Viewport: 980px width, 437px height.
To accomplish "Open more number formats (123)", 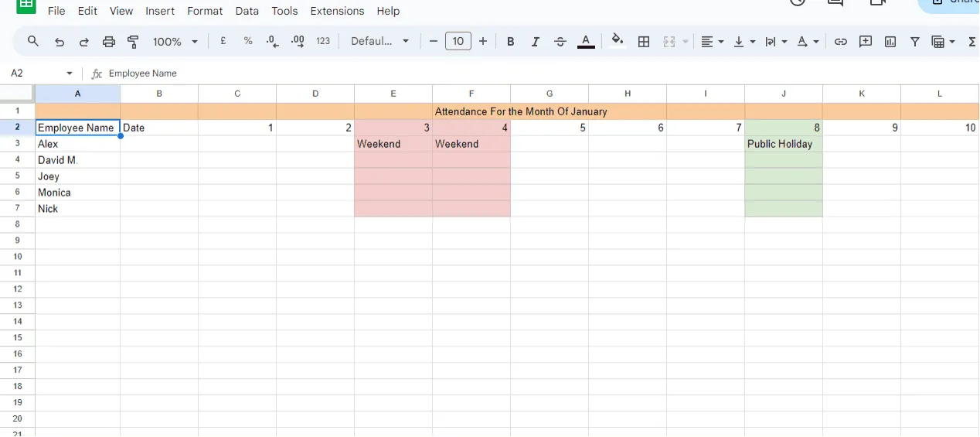I will (x=323, y=42).
